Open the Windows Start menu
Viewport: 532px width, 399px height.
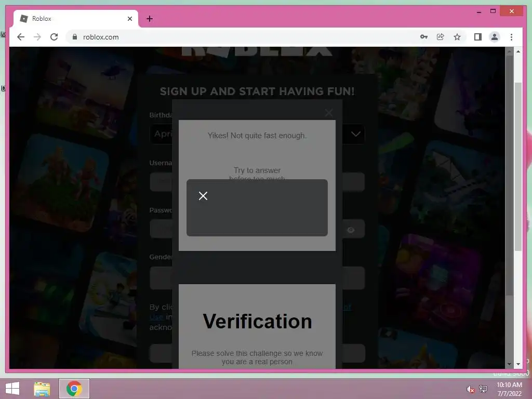(12, 389)
